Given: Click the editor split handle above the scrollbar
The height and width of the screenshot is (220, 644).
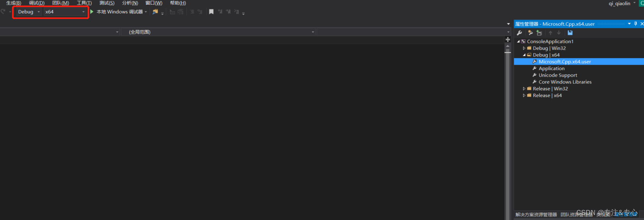Looking at the screenshot, I should tap(508, 39).
